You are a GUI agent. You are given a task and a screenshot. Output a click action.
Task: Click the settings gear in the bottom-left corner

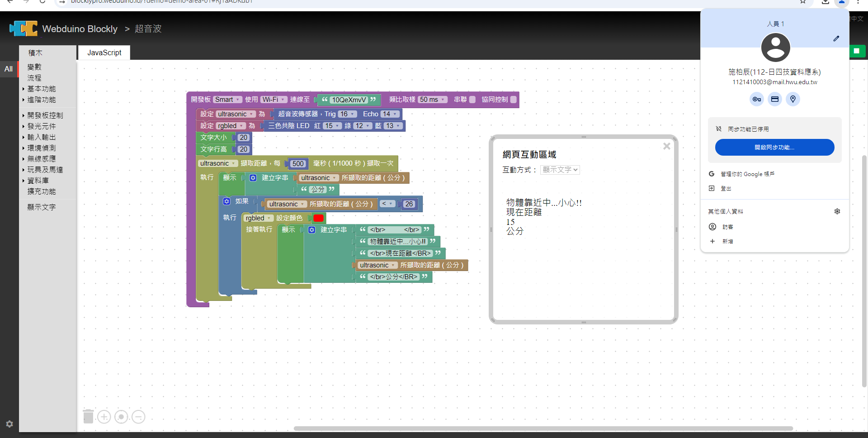(9, 424)
